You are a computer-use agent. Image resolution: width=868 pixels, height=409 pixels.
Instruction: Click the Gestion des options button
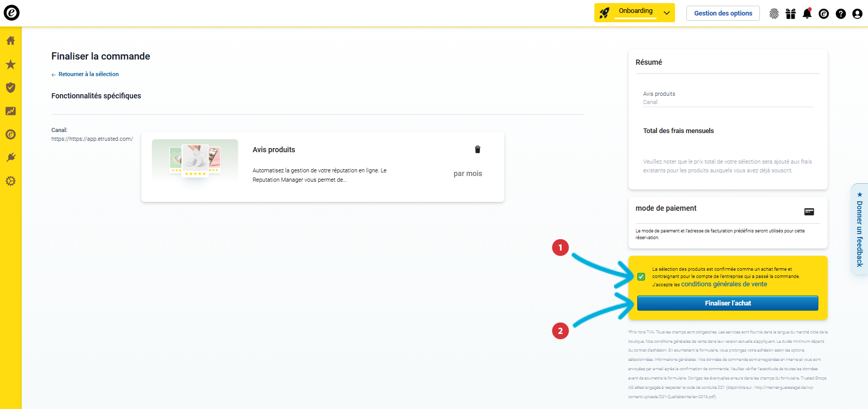click(x=723, y=13)
